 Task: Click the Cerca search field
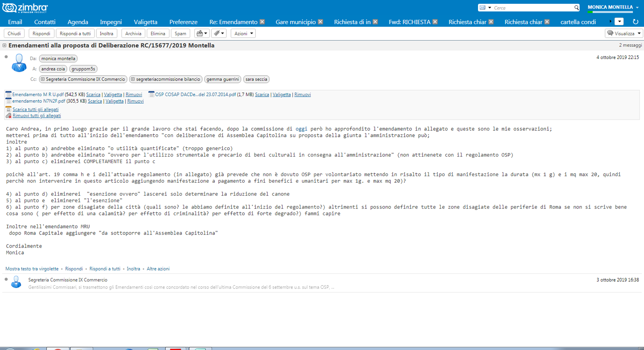533,8
